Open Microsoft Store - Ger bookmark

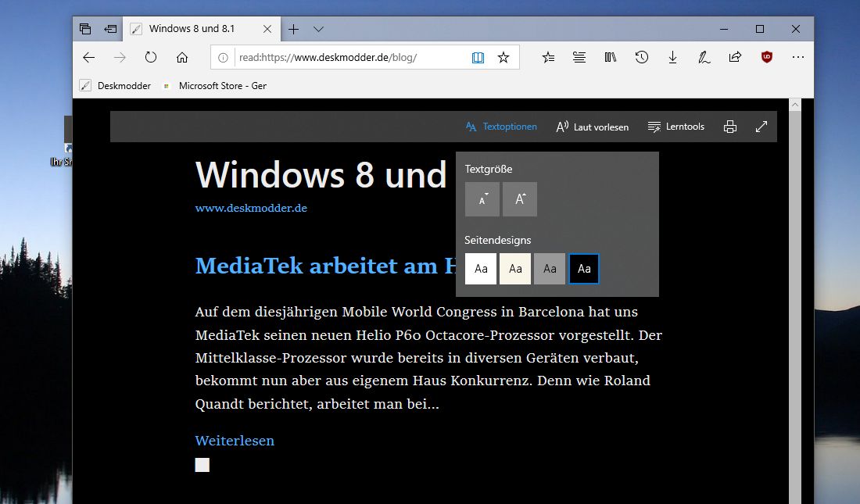(x=215, y=86)
